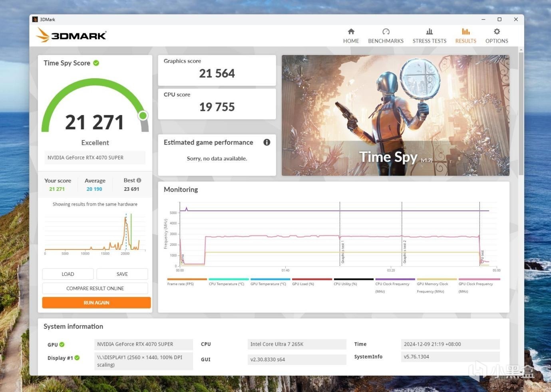Click the orange RUN AGAIN button

tap(96, 303)
